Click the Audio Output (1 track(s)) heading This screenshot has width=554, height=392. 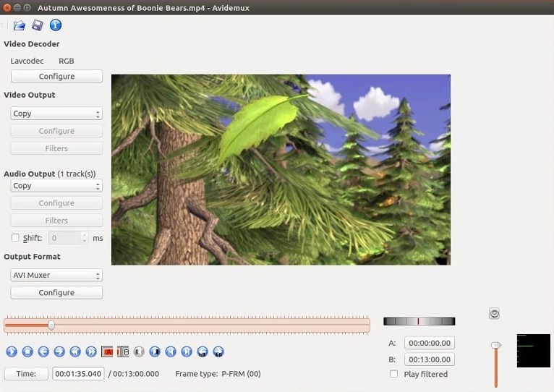[x=50, y=174]
